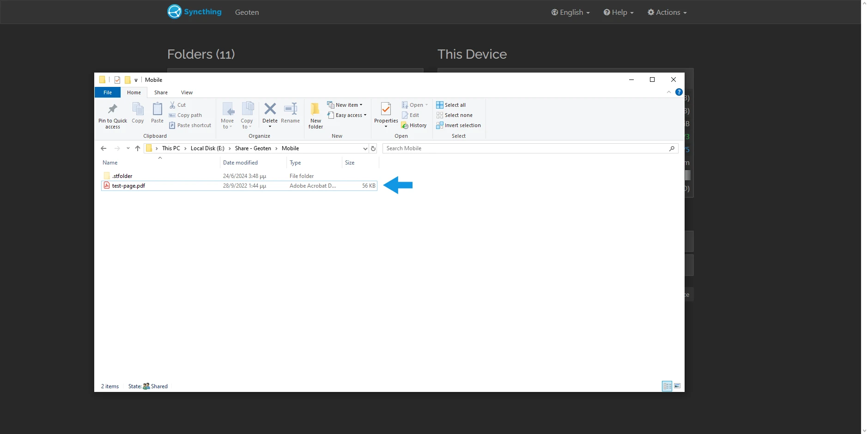The height and width of the screenshot is (434, 868).
Task: Toggle Select all items
Action: coord(451,104)
